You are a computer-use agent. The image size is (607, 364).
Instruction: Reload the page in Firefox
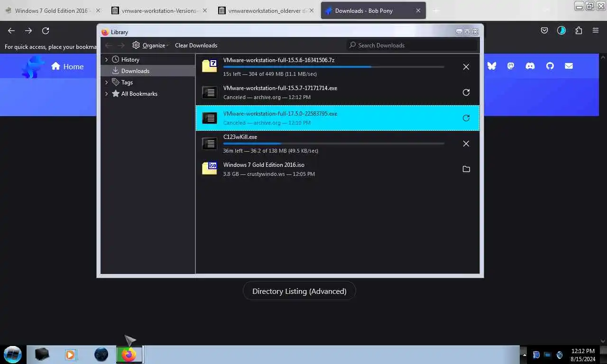coord(46,30)
